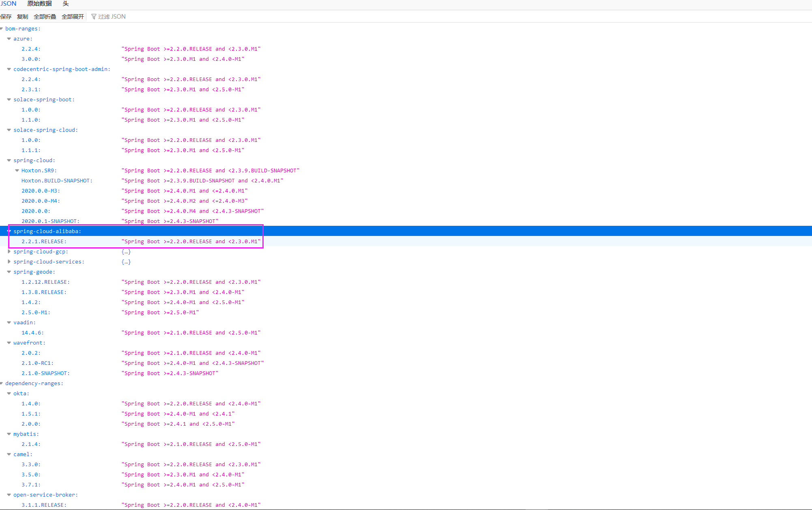Click the 保存 save button
Image resolution: width=812 pixels, height=510 pixels.
(6, 17)
